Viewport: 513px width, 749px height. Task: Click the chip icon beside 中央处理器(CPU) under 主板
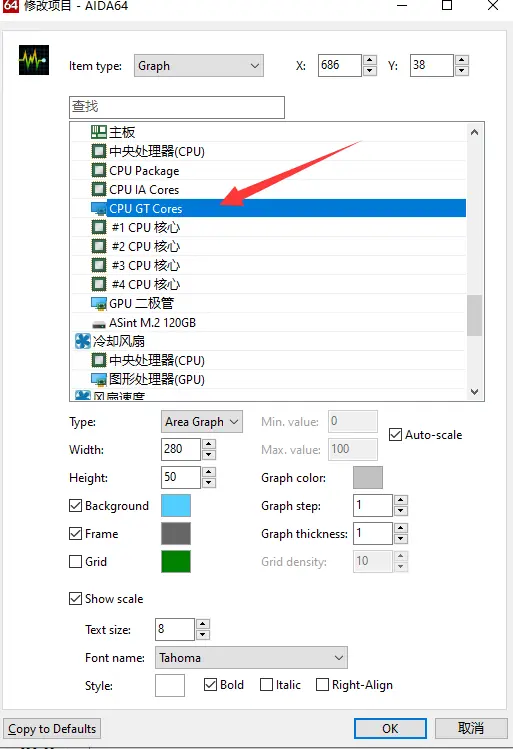pos(99,151)
